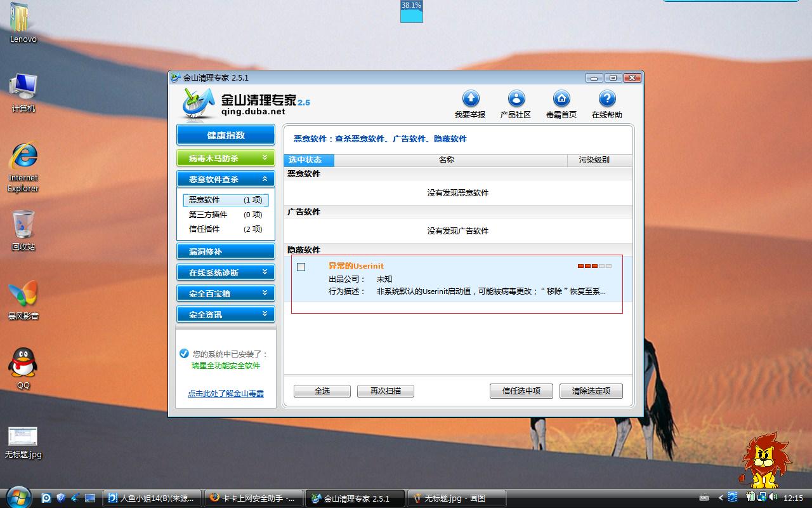Click the volume speaker tray icon
Screen dimensions: 812x508
point(773,498)
